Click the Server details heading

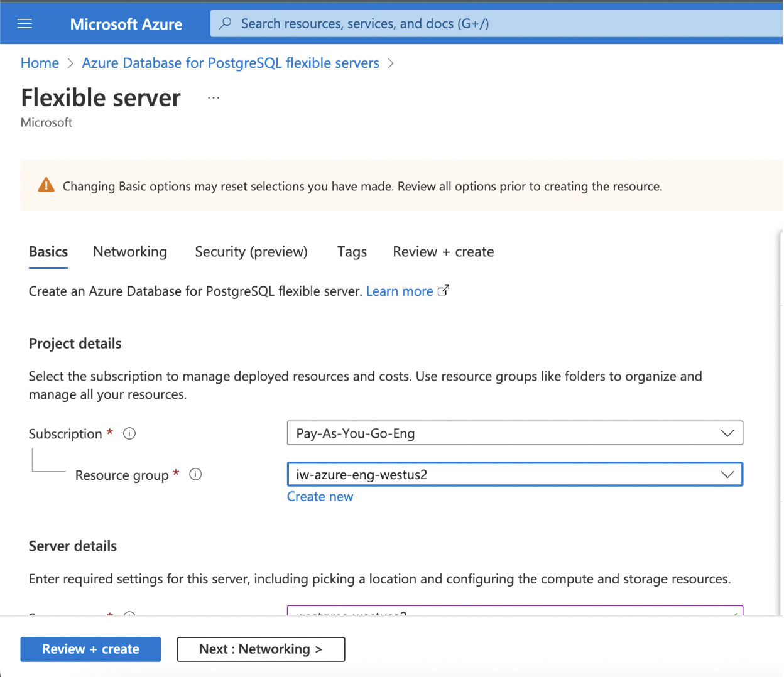pyautogui.click(x=73, y=546)
